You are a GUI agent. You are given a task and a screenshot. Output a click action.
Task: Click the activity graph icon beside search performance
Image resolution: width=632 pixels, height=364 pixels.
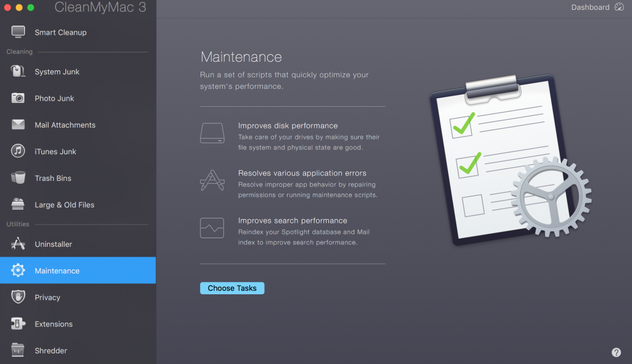click(x=212, y=228)
